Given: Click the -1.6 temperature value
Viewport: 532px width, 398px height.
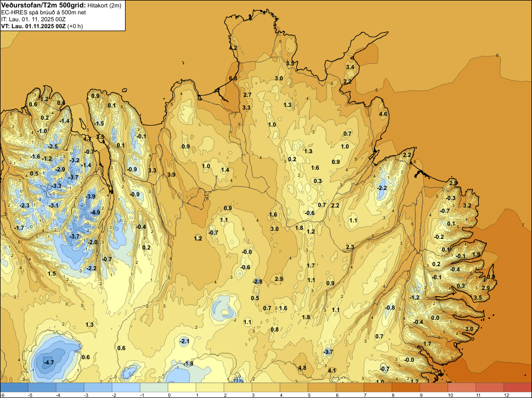Looking at the screenshot, I should coord(35,157).
